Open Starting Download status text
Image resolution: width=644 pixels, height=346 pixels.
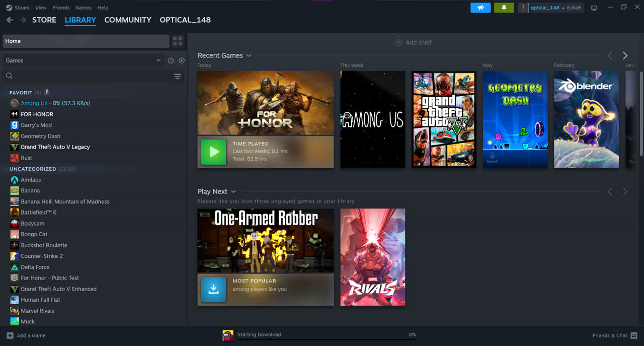click(x=259, y=334)
